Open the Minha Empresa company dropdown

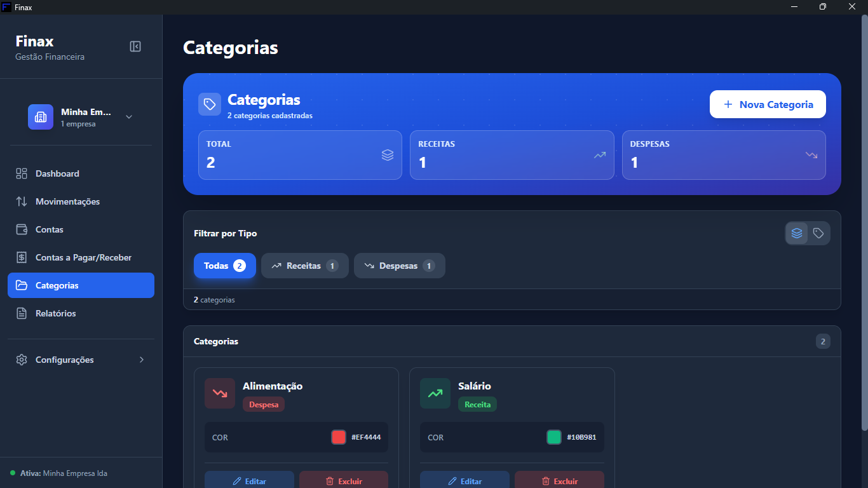pos(81,117)
